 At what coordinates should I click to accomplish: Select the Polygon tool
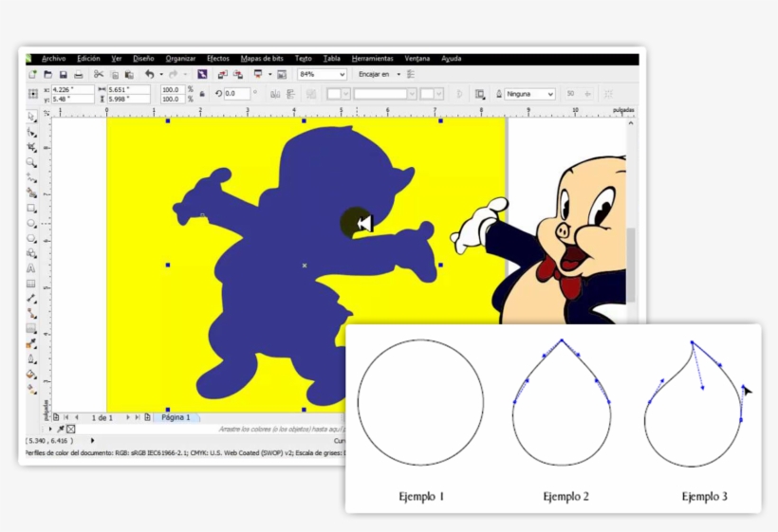[x=31, y=238]
